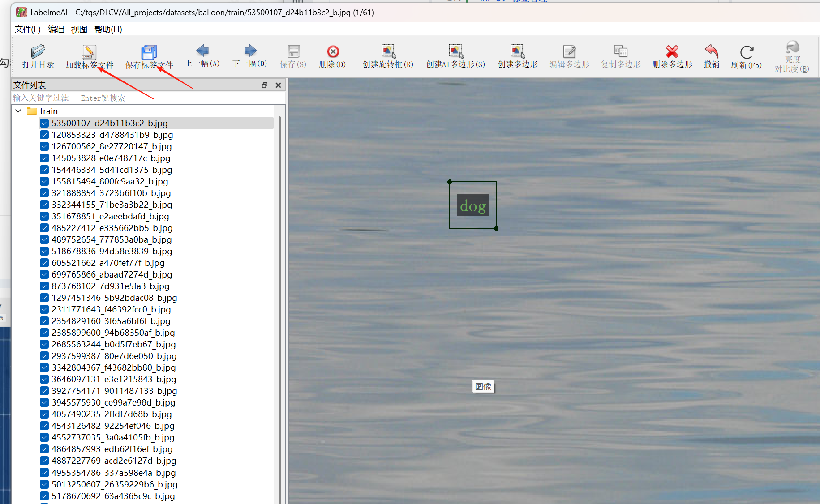The image size is (820, 504).
Task: Open the File (文件) menu
Action: coord(27,30)
